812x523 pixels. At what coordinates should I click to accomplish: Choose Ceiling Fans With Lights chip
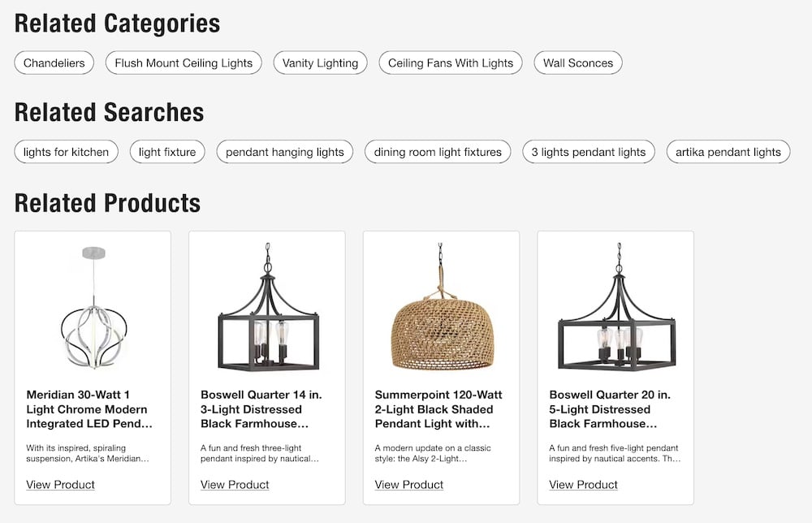[x=451, y=63]
